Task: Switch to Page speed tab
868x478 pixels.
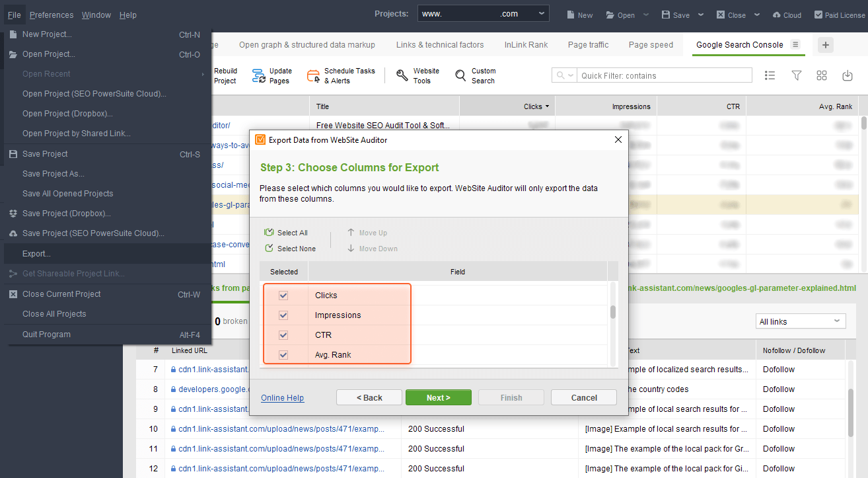Action: click(651, 45)
